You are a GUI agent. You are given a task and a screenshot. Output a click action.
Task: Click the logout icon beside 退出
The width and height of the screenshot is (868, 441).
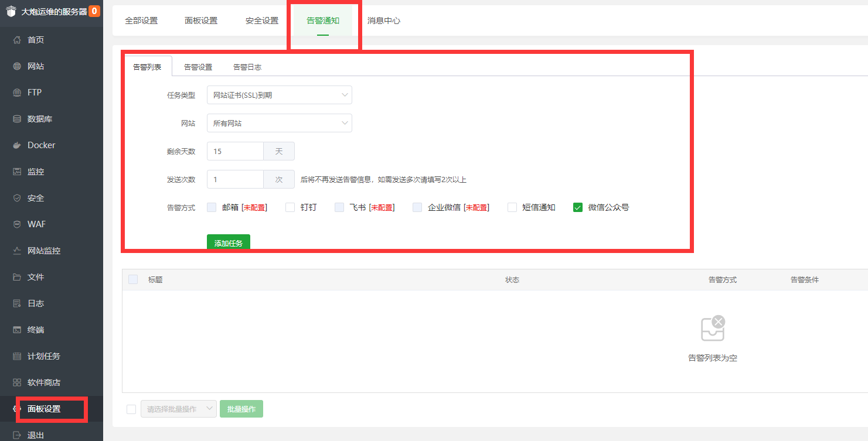(17, 435)
